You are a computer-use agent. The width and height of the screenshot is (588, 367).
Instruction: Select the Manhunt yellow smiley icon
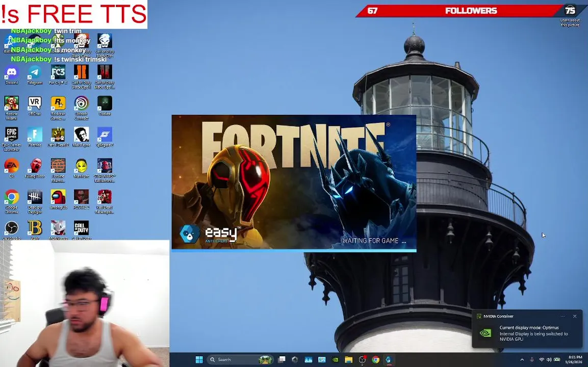[x=81, y=168]
